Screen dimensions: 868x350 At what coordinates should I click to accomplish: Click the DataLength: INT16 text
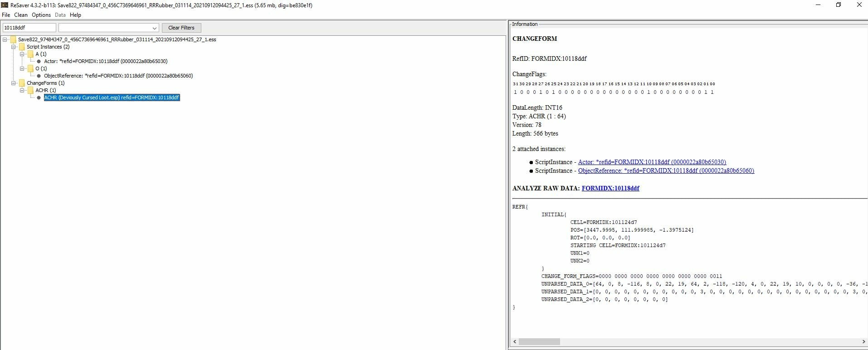tap(537, 107)
